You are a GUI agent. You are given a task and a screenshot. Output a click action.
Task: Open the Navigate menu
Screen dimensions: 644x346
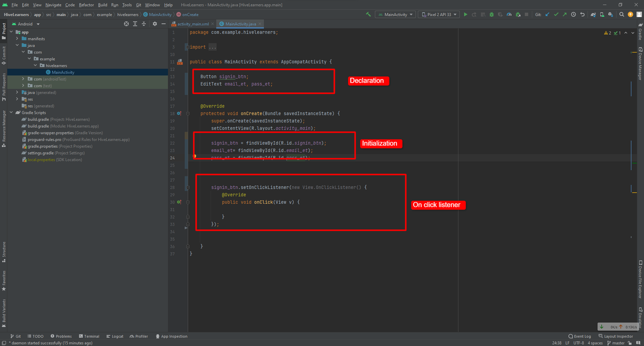[x=53, y=5]
